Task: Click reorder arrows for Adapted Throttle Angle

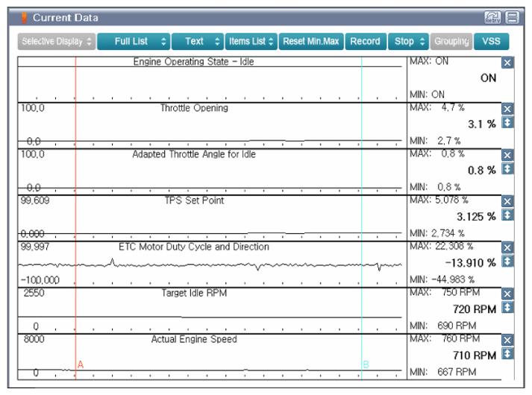Action: point(508,168)
